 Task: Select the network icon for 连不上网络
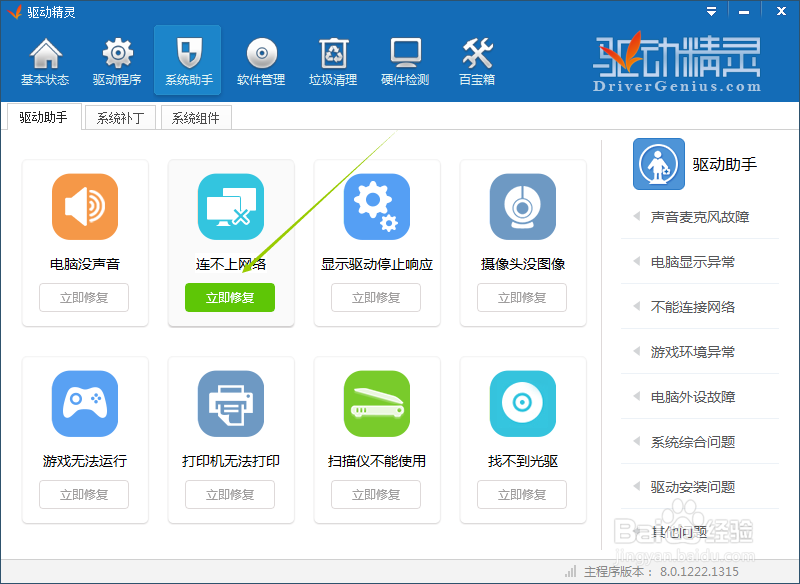(230, 207)
